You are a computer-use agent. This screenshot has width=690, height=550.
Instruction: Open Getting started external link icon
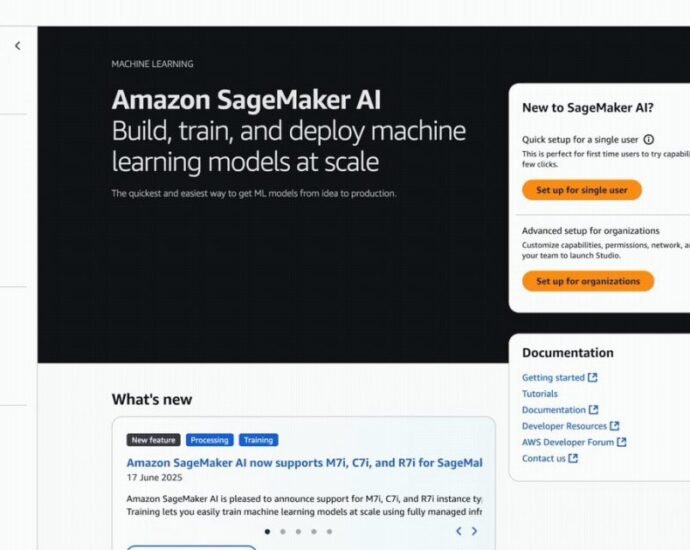[593, 378]
